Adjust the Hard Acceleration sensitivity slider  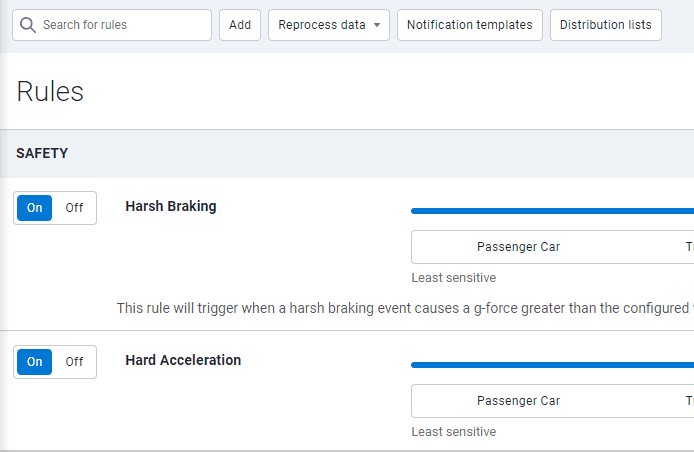[550, 365]
